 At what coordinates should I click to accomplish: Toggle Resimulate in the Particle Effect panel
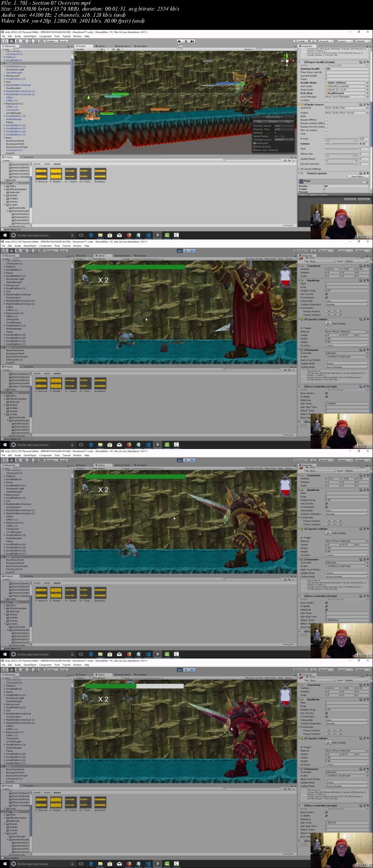point(255,143)
